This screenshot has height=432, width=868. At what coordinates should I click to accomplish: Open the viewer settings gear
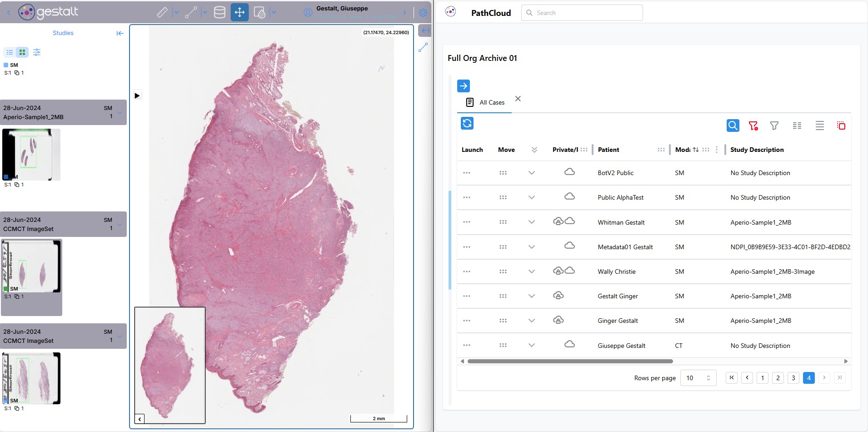click(423, 13)
